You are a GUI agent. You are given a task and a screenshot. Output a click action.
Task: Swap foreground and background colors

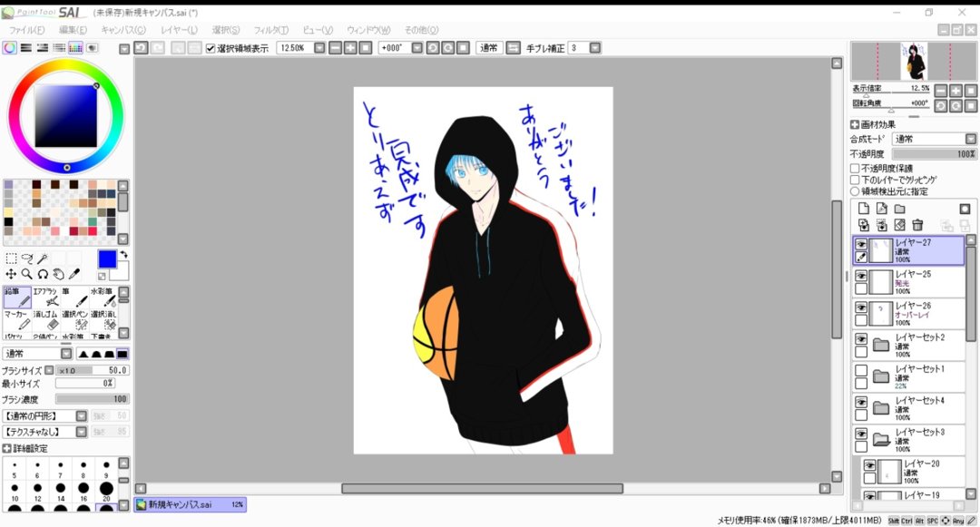[123, 254]
